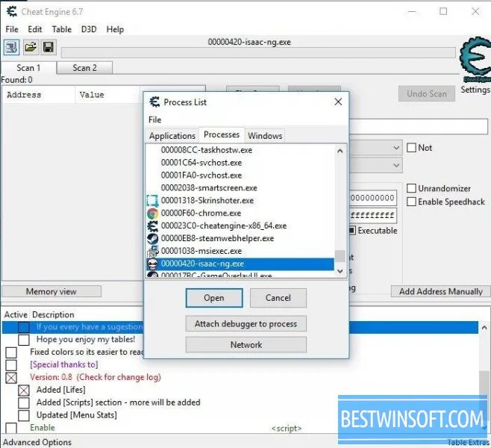The height and width of the screenshot is (448, 491).
Task: Uncheck the 'Added [Lifes]' checkbox
Action: (x=24, y=390)
